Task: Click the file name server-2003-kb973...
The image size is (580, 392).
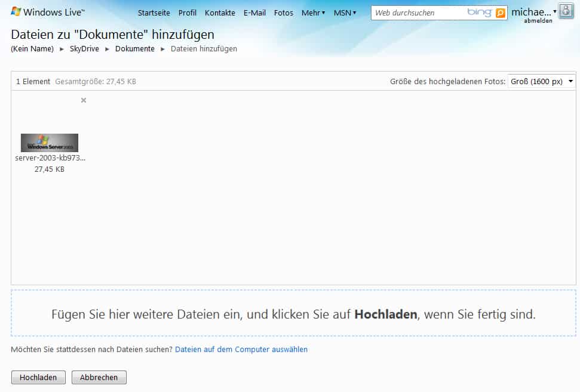Action: pyautogui.click(x=50, y=158)
